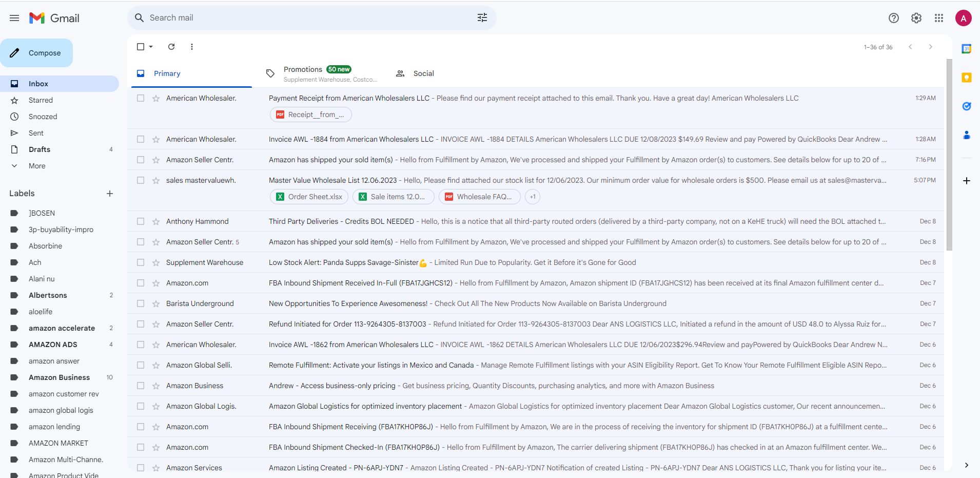The image size is (980, 478).
Task: Star the Amazon Global Logis. email
Action: tap(156, 406)
